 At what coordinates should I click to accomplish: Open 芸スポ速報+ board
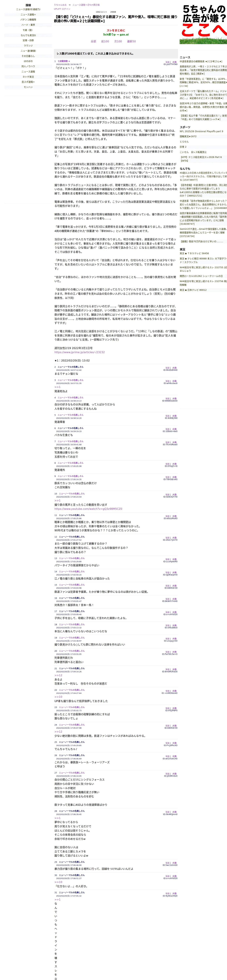click(28, 82)
